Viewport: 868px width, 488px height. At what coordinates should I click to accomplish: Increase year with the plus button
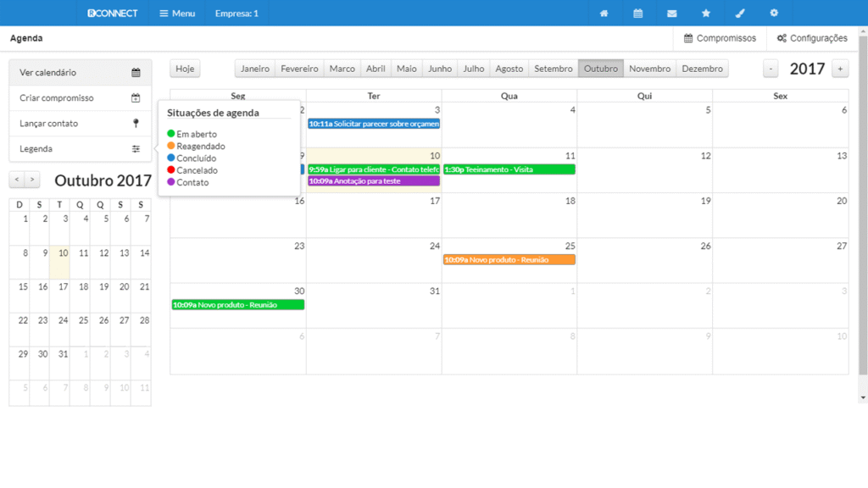(839, 69)
